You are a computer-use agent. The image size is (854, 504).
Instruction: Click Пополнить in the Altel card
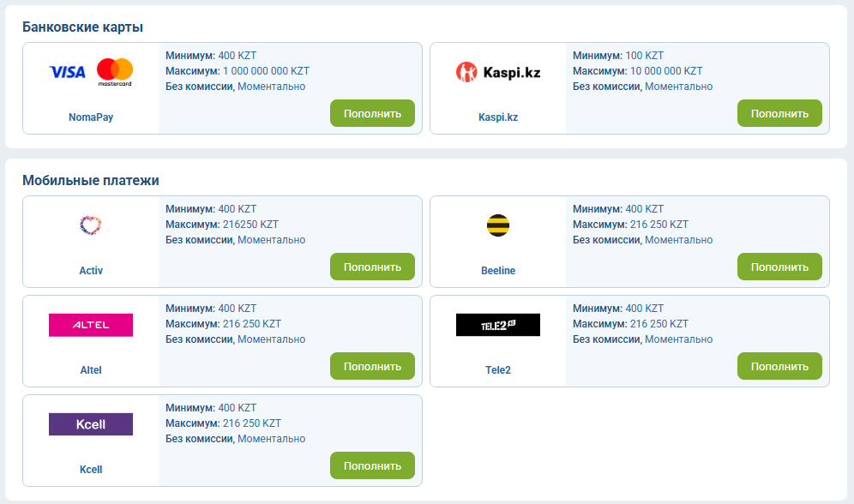click(x=372, y=366)
